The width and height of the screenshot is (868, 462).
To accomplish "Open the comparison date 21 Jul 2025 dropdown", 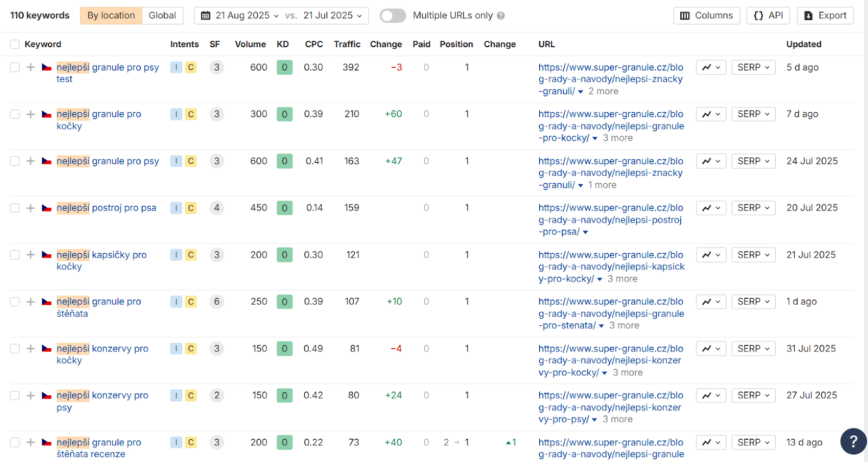I will point(332,16).
